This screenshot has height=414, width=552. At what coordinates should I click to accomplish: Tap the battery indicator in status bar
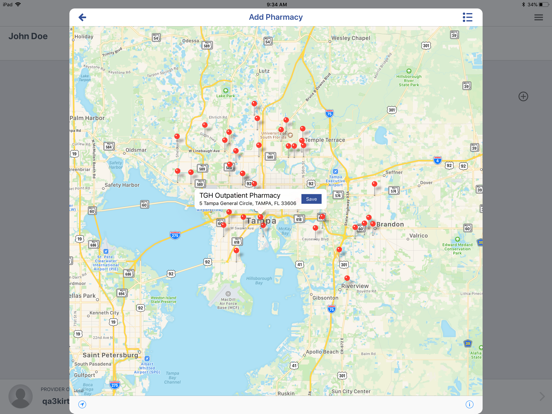pyautogui.click(x=544, y=4)
